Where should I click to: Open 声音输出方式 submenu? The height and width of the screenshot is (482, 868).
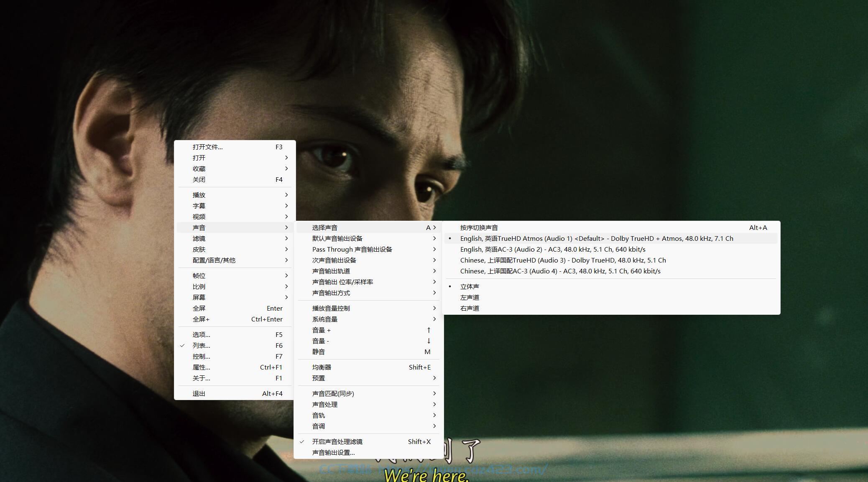click(x=369, y=293)
